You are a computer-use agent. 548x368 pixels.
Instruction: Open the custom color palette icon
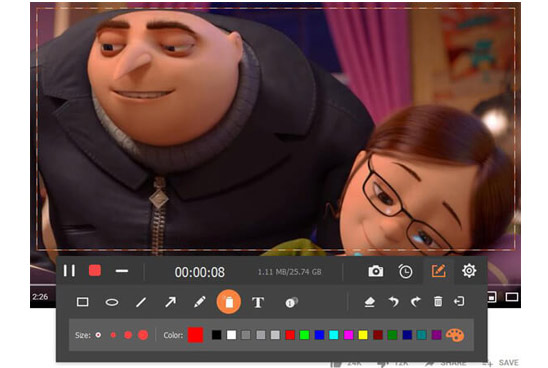click(455, 335)
